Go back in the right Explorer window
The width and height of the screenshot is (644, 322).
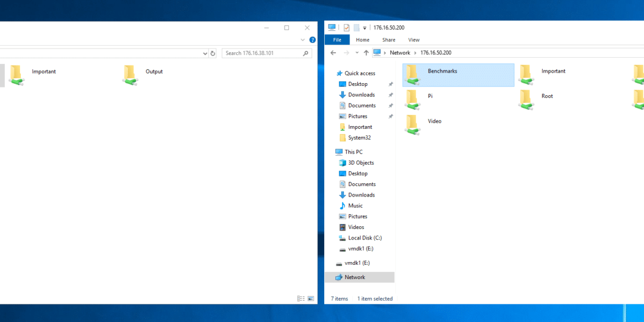pos(334,53)
